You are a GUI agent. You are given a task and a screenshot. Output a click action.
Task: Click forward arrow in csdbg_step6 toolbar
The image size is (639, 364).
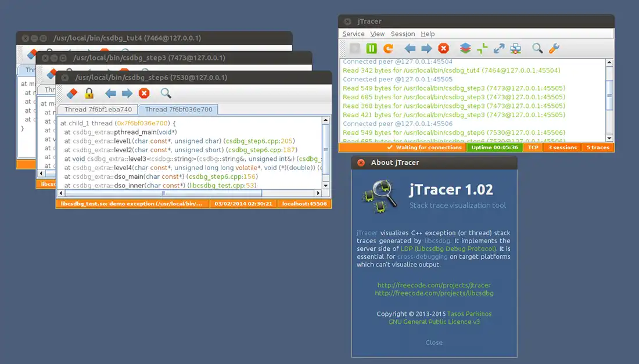(127, 93)
